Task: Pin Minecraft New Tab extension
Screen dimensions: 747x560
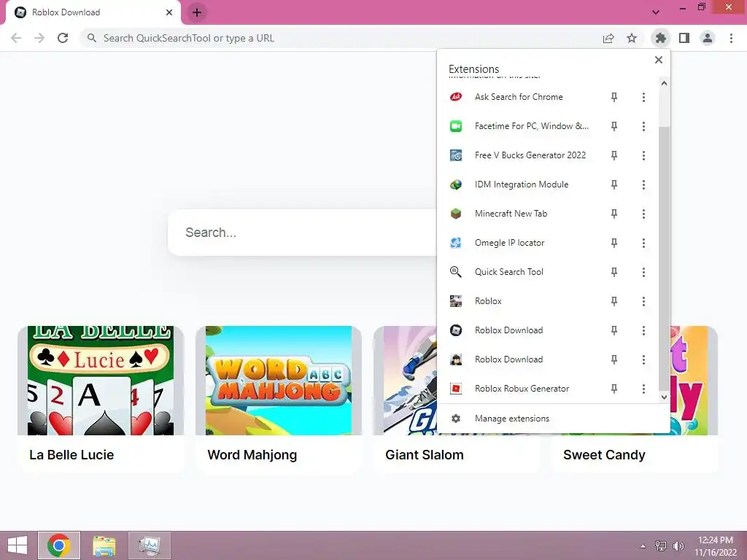Action: pyautogui.click(x=614, y=214)
